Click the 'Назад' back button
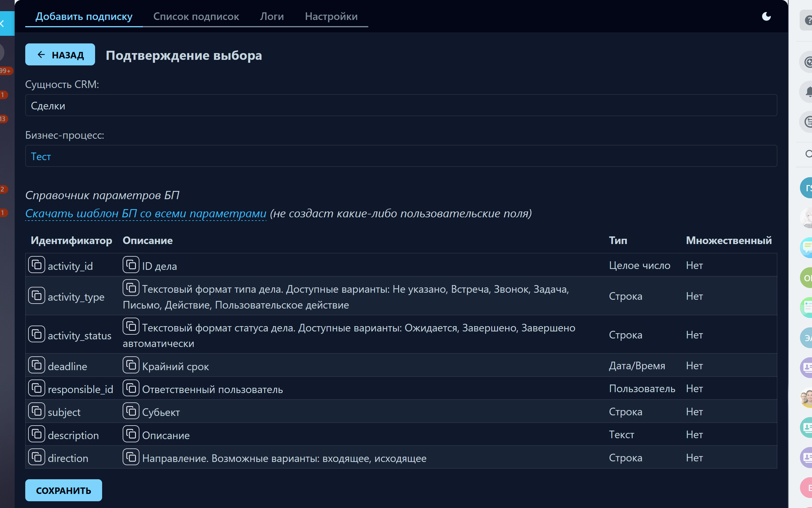Image resolution: width=812 pixels, height=508 pixels. coord(60,55)
